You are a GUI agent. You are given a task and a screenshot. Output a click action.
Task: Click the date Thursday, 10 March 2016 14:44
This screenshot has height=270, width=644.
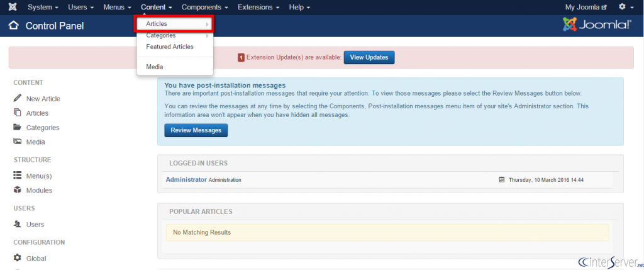[x=546, y=180]
